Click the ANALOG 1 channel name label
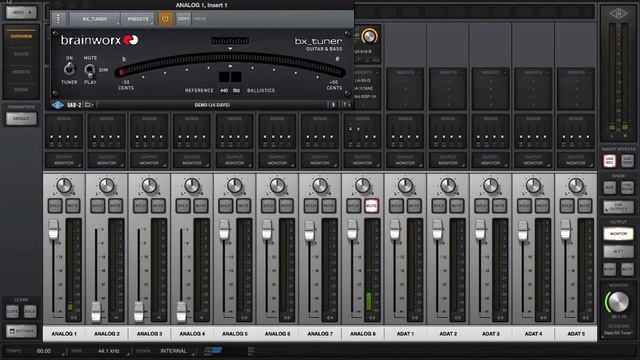The image size is (640, 360). pyautogui.click(x=64, y=333)
